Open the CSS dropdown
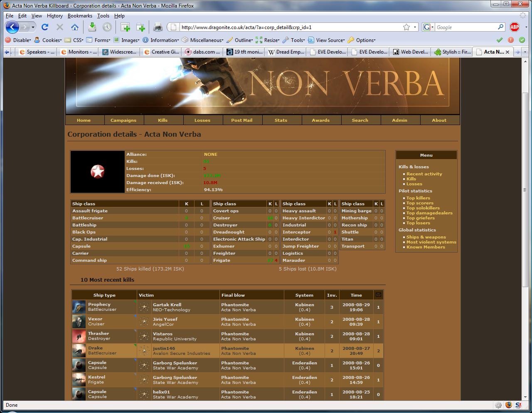The width and height of the screenshot is (532, 413). tap(74, 40)
